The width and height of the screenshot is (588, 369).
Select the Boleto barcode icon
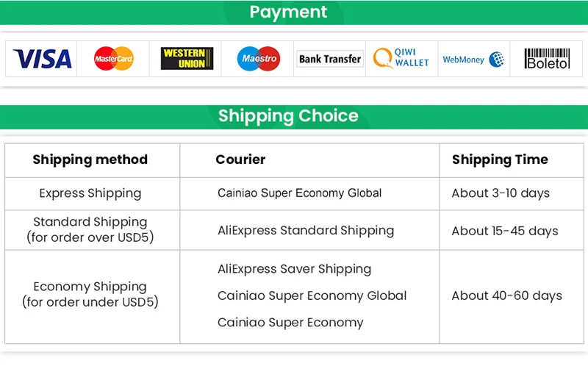tap(547, 59)
